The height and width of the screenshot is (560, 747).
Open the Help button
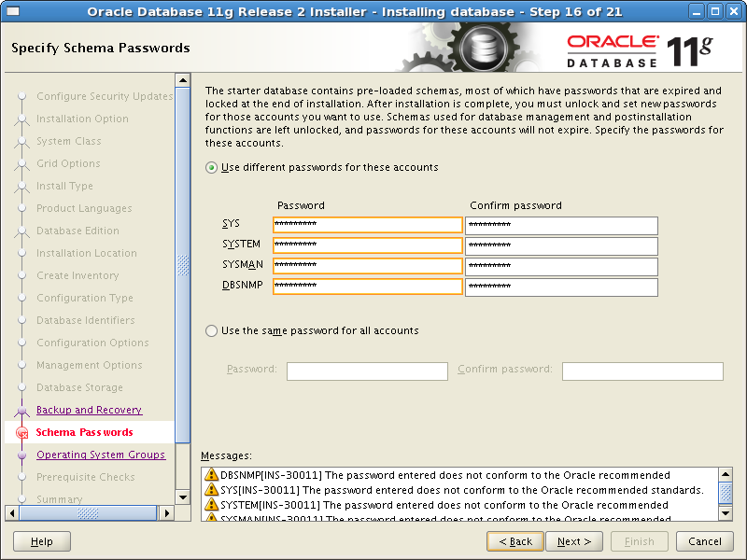[x=42, y=541]
